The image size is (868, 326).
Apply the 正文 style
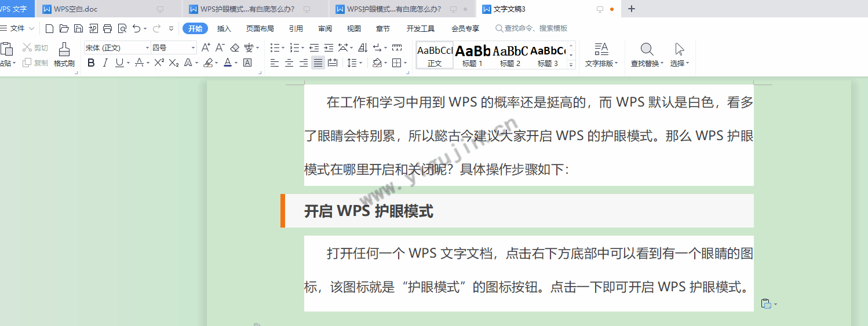(x=435, y=56)
